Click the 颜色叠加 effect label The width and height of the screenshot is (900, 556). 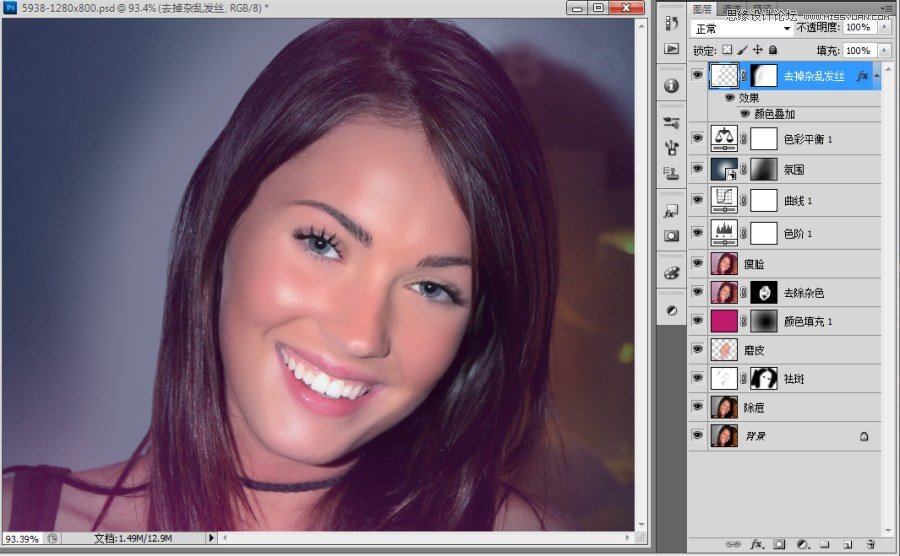(x=774, y=114)
